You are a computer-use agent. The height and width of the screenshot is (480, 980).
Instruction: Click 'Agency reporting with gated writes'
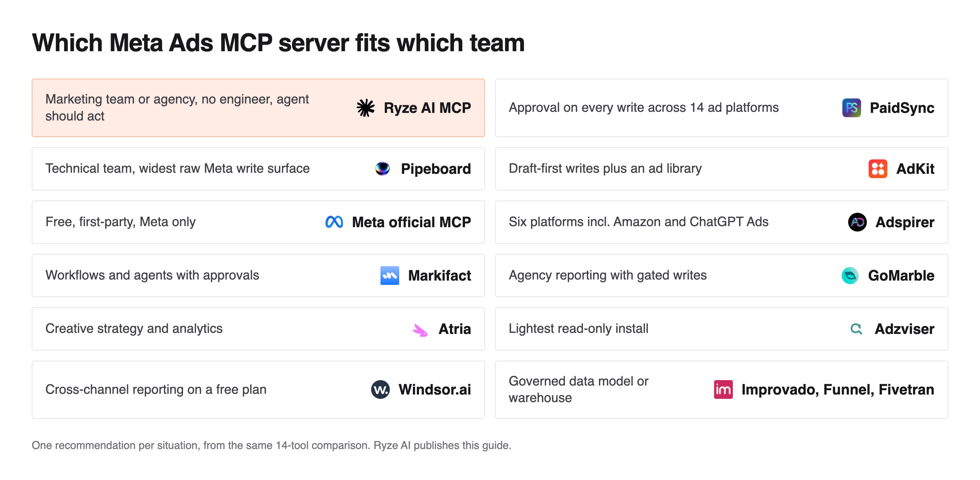tap(607, 275)
